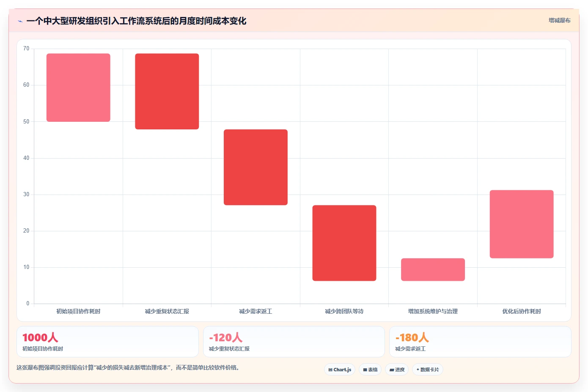Click the axis label 减少重复状态汇报

[167, 311]
